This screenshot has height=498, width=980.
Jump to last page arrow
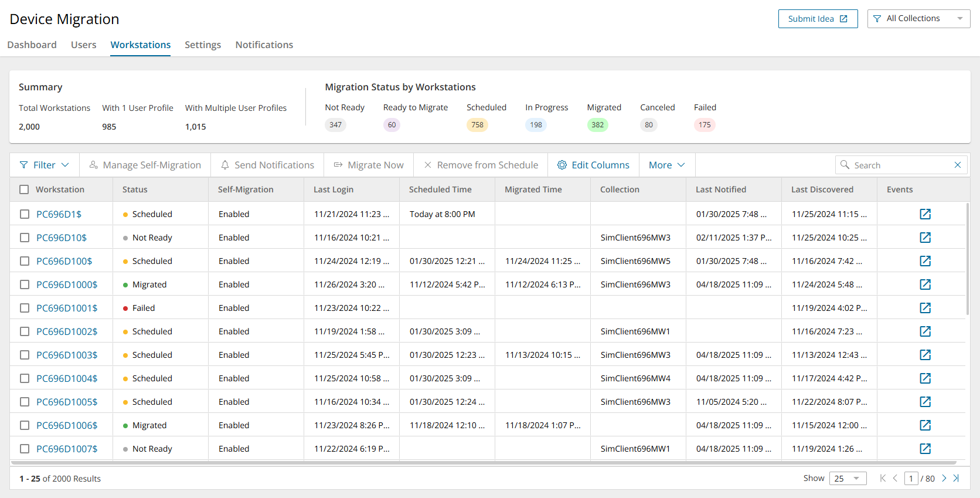pos(956,478)
